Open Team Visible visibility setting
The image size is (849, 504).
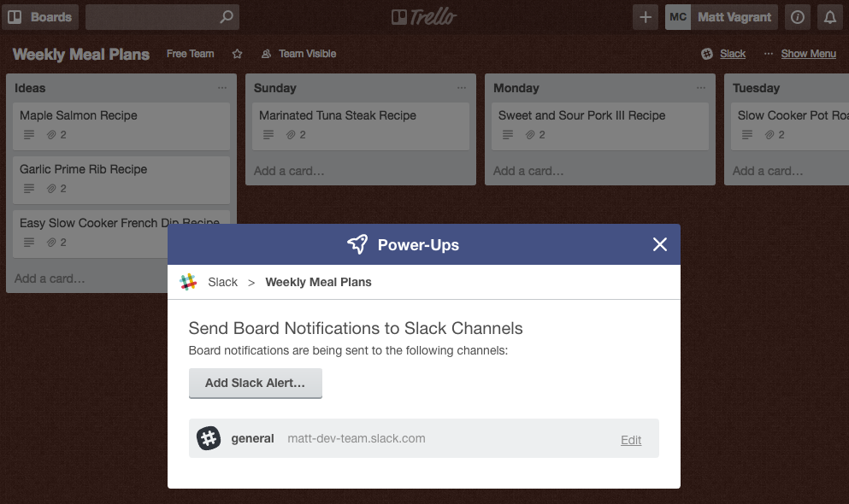[x=299, y=54]
